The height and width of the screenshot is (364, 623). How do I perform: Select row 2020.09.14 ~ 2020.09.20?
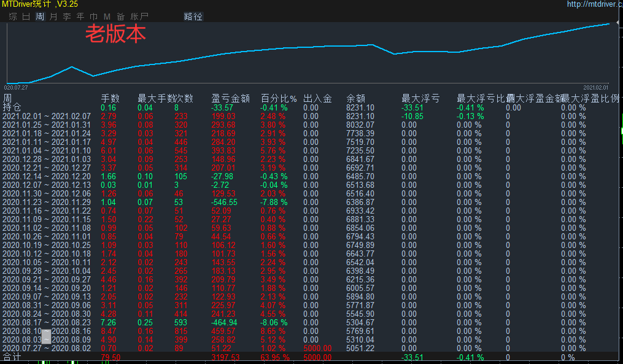(47, 288)
